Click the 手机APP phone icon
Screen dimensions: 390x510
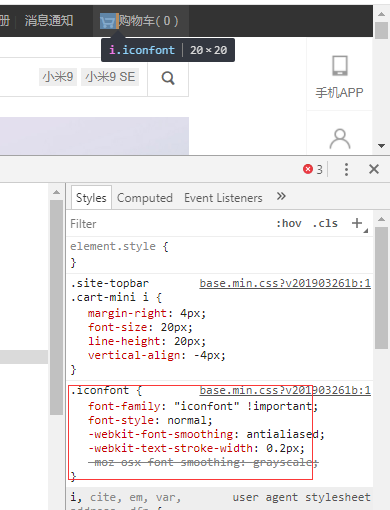340,66
